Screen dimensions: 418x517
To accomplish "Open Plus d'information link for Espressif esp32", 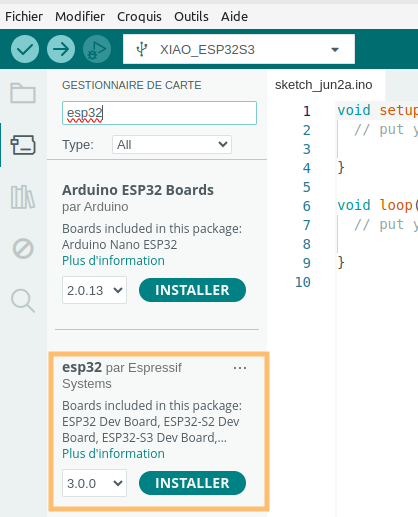I will point(113,454).
